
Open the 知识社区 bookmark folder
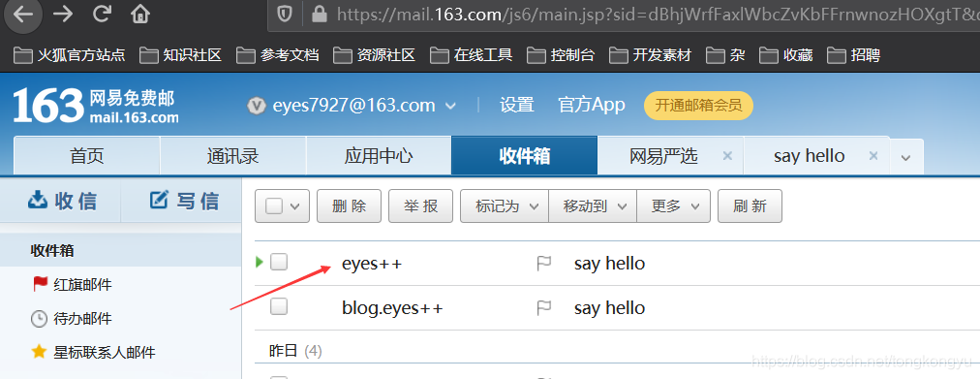[x=181, y=55]
